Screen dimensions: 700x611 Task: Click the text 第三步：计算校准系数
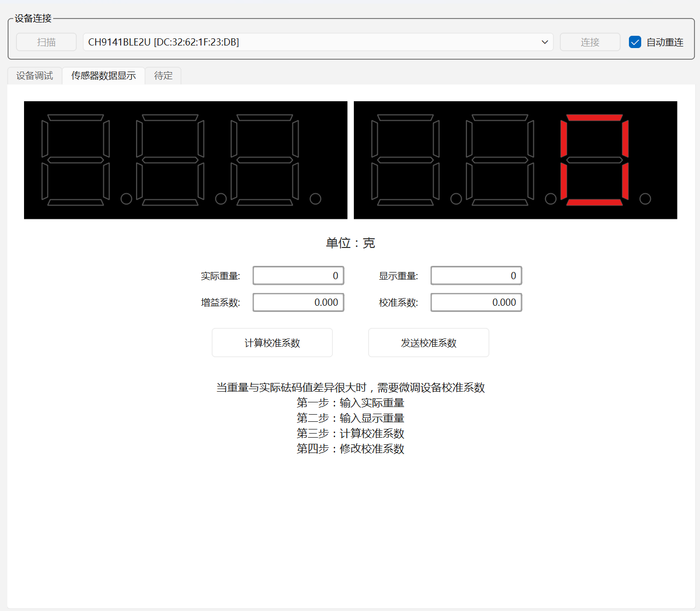(351, 434)
